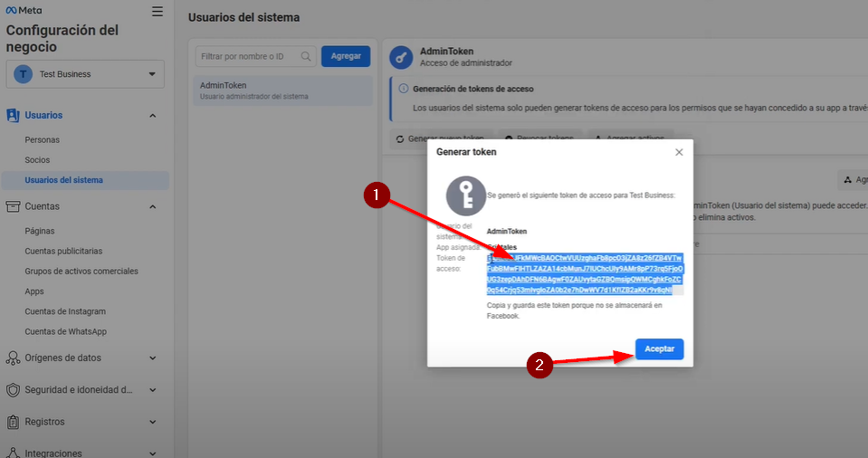The height and width of the screenshot is (458, 868).
Task: Click the Orígenes de datos icon
Action: point(13,358)
